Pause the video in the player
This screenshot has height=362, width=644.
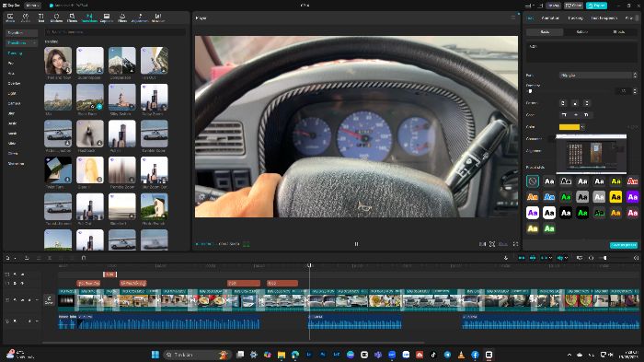357,244
